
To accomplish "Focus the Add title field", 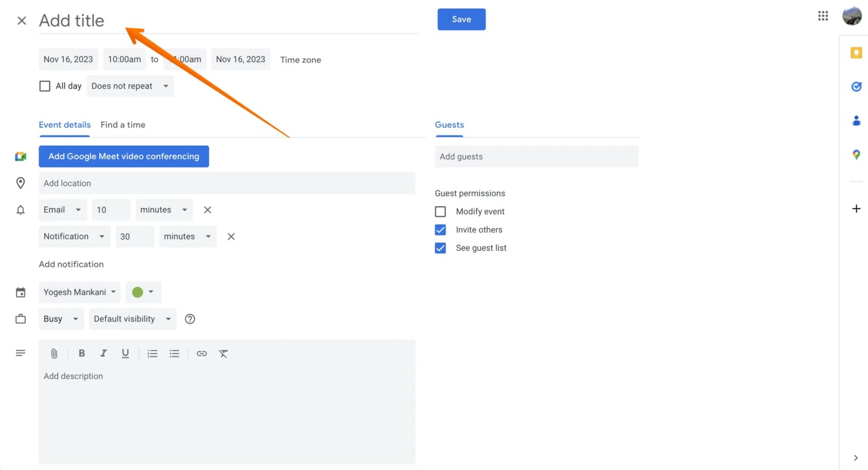I will pyautogui.click(x=228, y=21).
